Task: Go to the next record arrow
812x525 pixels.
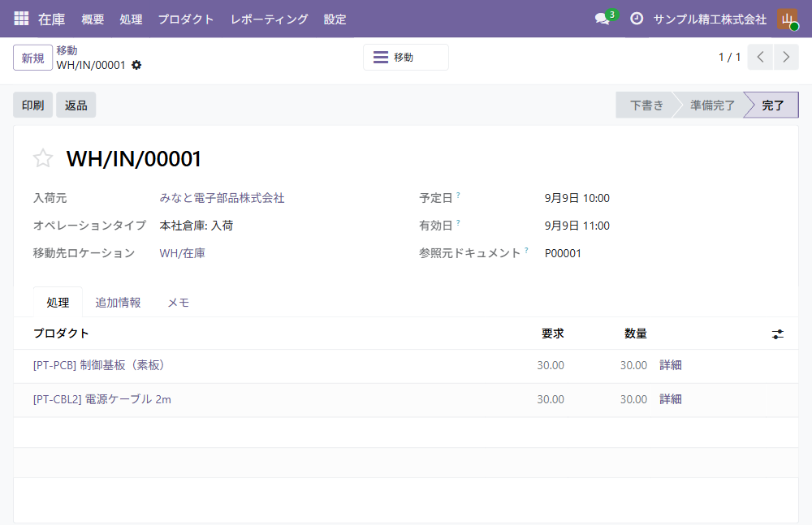Action: tap(786, 57)
